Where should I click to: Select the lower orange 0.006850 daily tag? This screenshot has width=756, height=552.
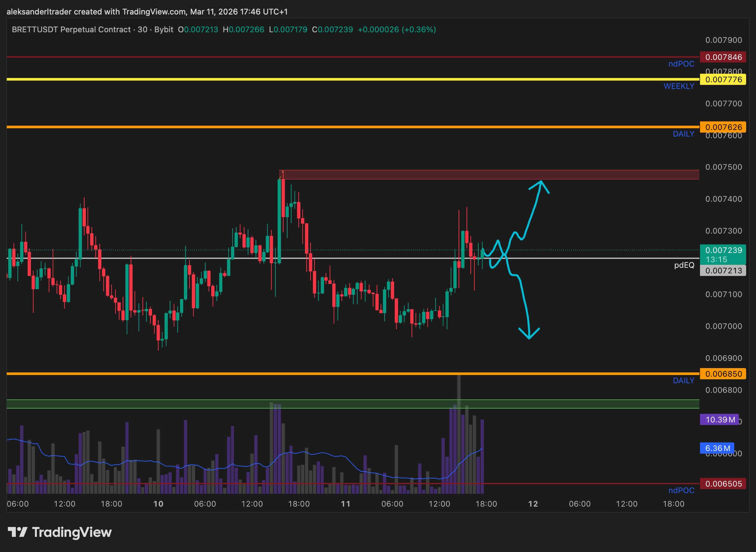tap(723, 374)
